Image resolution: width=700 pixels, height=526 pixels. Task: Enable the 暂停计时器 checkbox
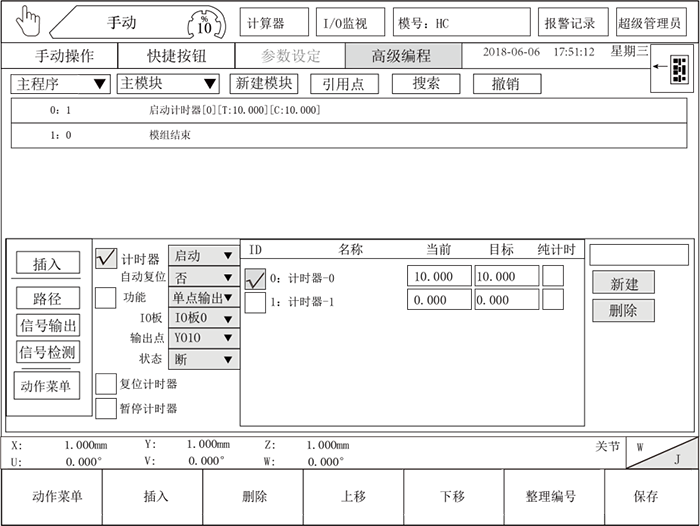[106, 408]
